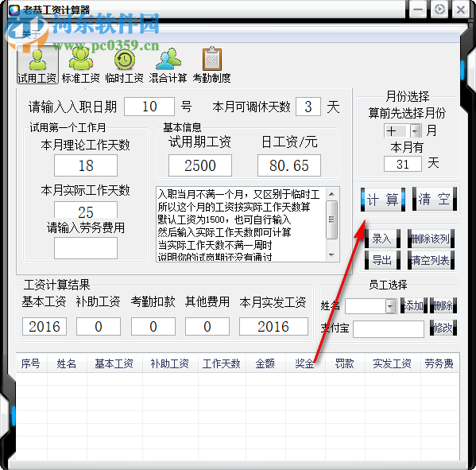Close the 老恭工资计算器 window
476x470 pixels.
[461, 10]
